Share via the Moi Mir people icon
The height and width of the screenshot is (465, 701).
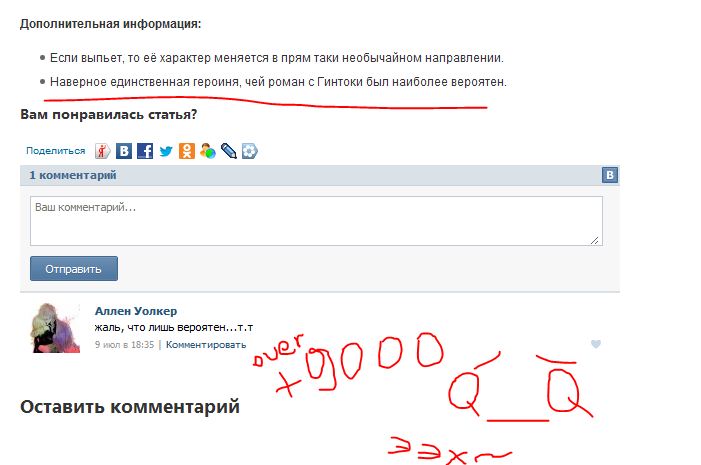(208, 151)
